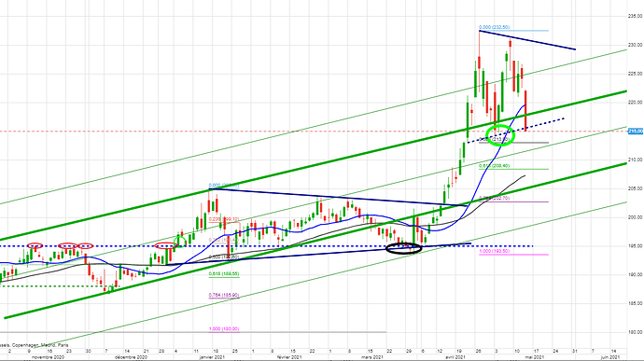Click the février 2021 date label
644x361 pixels.
click(289, 357)
